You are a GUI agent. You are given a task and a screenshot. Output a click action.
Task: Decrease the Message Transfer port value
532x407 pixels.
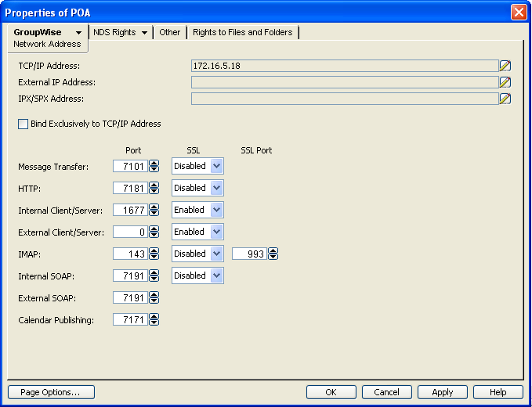(x=154, y=169)
